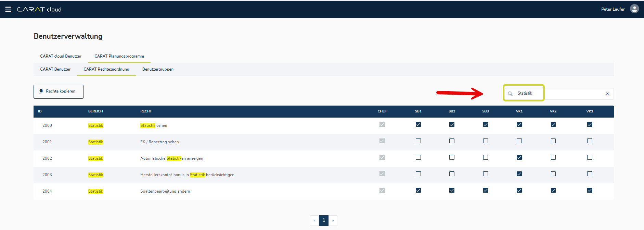
Task: Click the search magnifier icon
Action: 510,94
